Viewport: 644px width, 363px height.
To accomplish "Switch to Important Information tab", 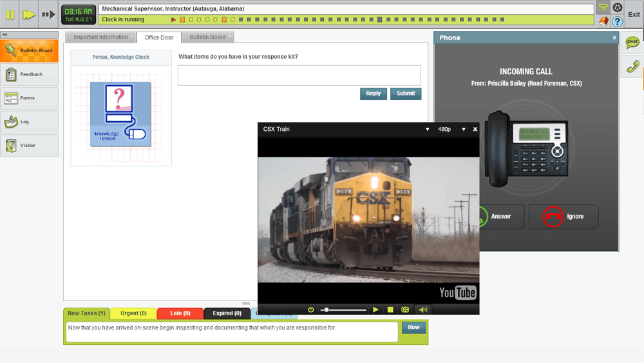I will [100, 37].
